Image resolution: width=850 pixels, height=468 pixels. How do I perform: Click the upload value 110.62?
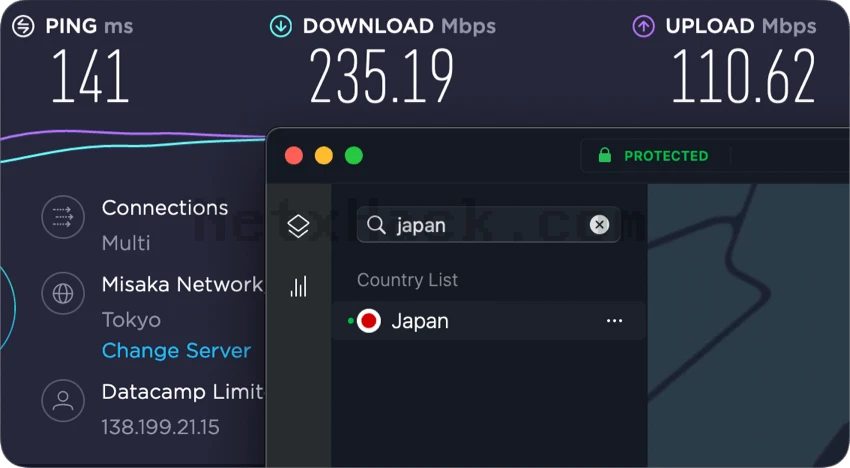[743, 76]
